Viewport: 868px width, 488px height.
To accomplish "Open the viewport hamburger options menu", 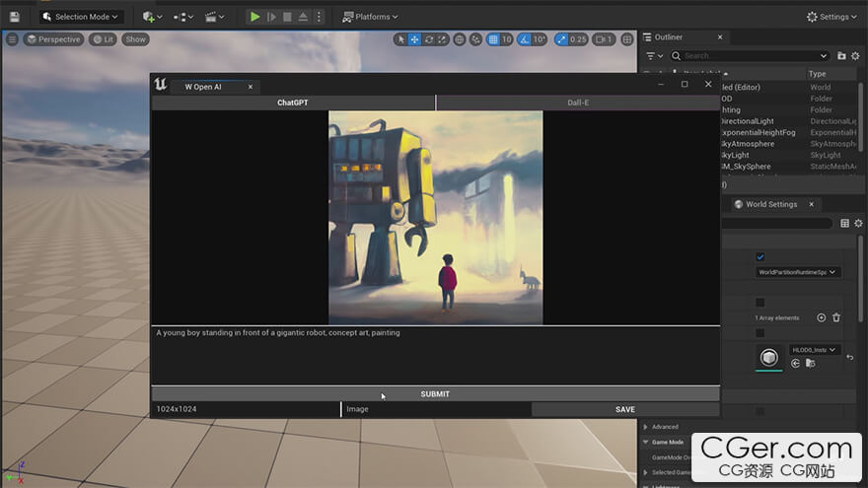I will [x=12, y=39].
